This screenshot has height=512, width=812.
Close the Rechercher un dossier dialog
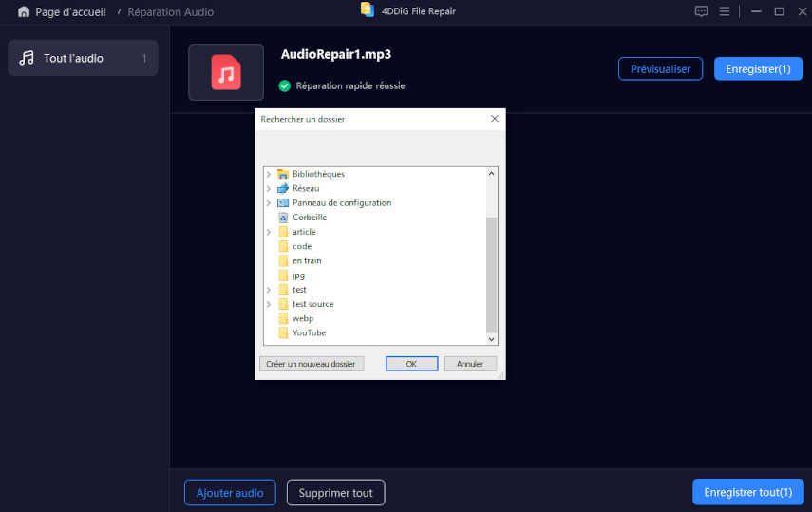tap(495, 119)
